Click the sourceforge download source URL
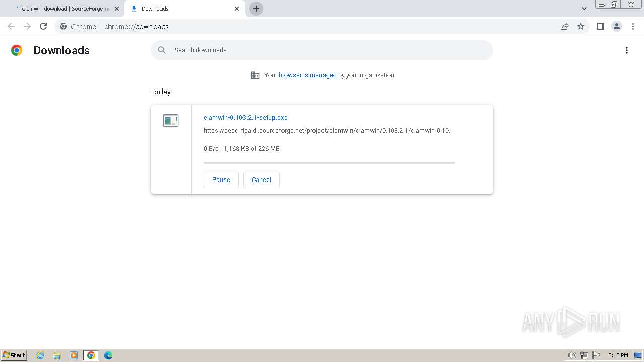644x362 pixels. pyautogui.click(x=328, y=130)
